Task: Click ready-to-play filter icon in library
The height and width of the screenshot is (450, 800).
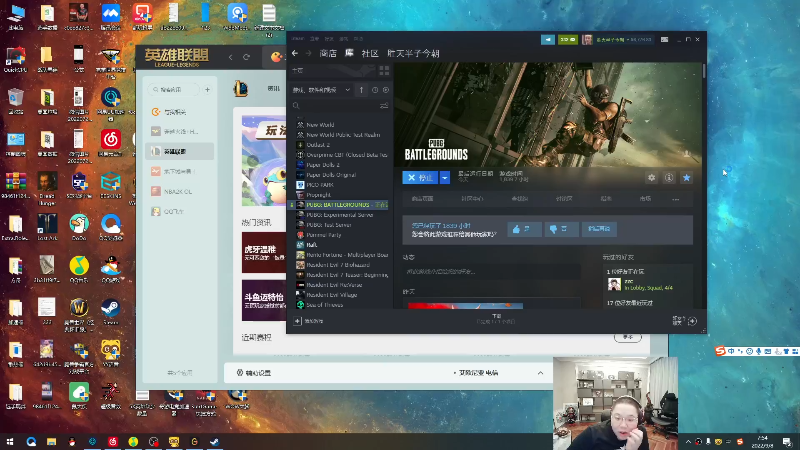Action: (386, 90)
